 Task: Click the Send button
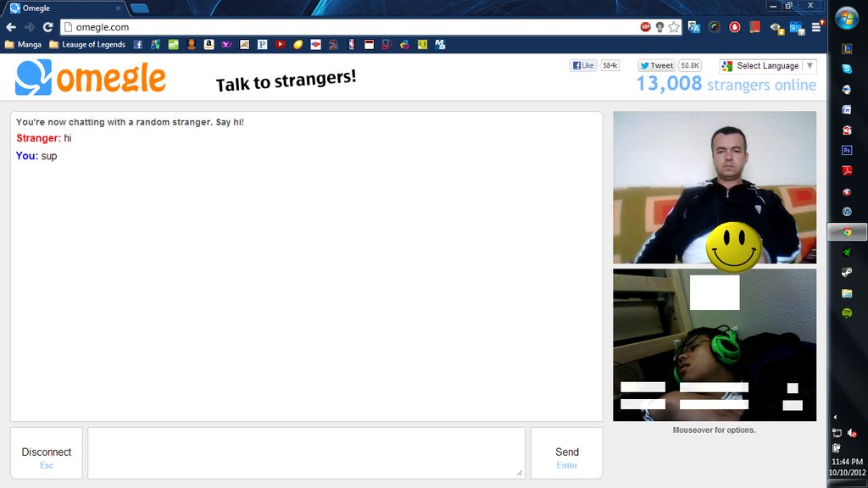click(566, 453)
